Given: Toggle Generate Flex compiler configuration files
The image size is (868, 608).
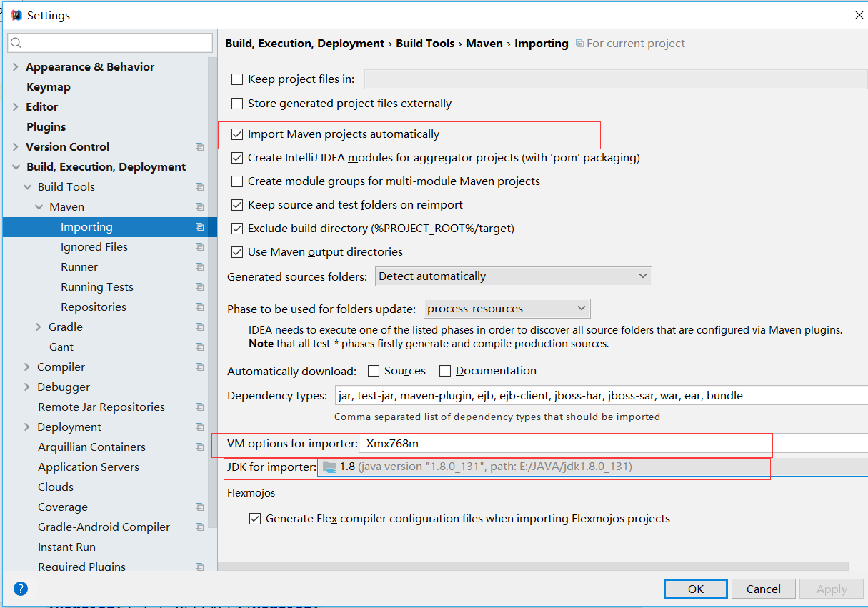Looking at the screenshot, I should pos(255,519).
